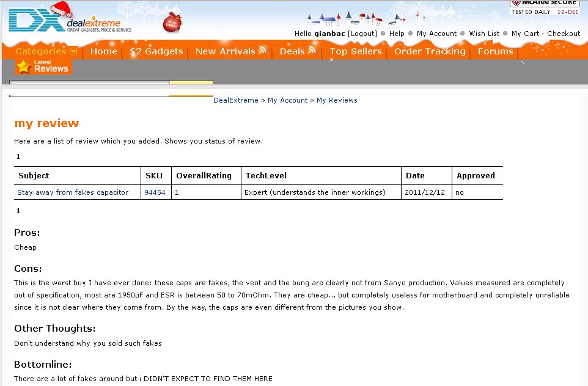Screen dimensions: 588x386
Task: Go to the Home menu item
Action: 103,51
